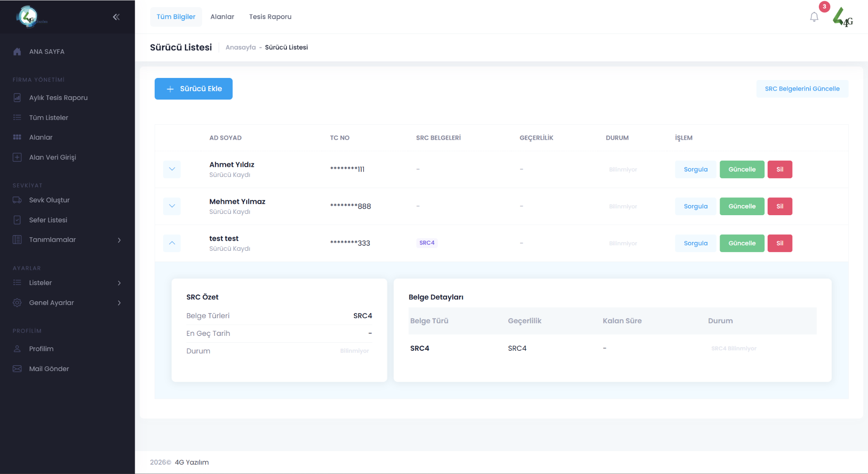Open Sefer Listesi menu item
The image size is (868, 474).
(x=48, y=220)
